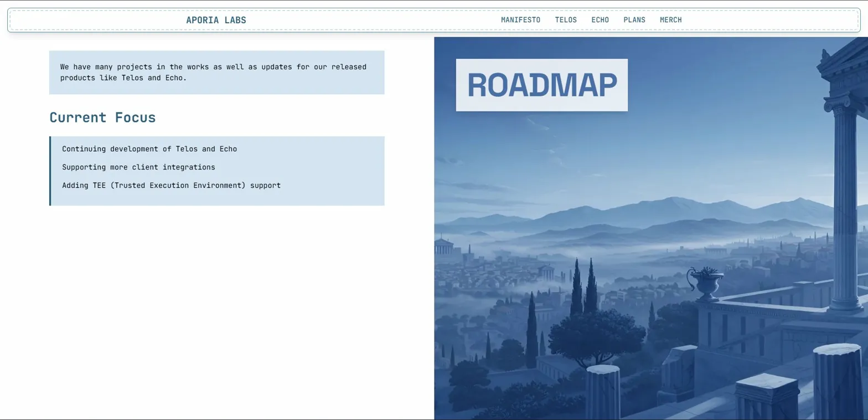868x420 pixels.
Task: Click the large round tree below the balcony
Action: click(x=597, y=335)
